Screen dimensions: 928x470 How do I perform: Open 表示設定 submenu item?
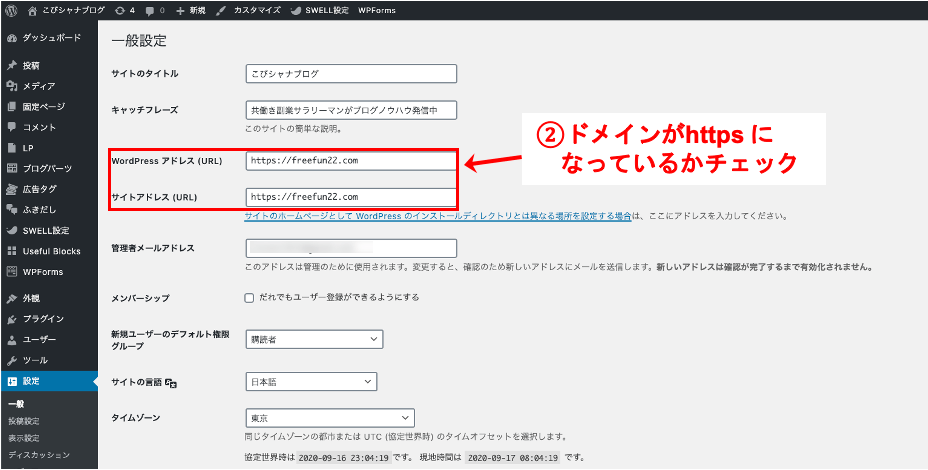coord(24,438)
